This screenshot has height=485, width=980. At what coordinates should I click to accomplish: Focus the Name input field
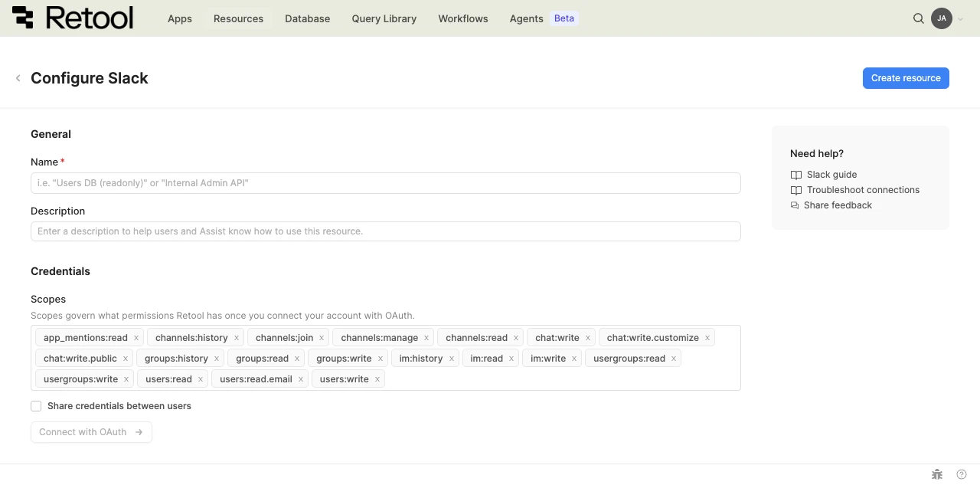click(x=386, y=183)
